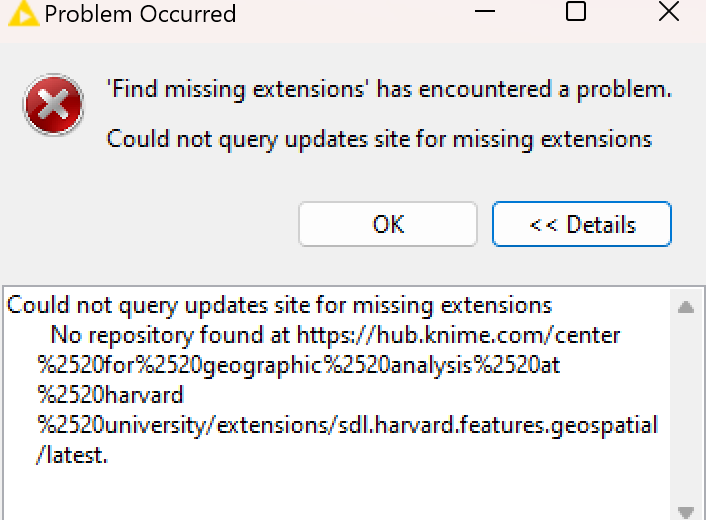Click the 'No repository found at' line
706x520 pixels.
point(335,335)
